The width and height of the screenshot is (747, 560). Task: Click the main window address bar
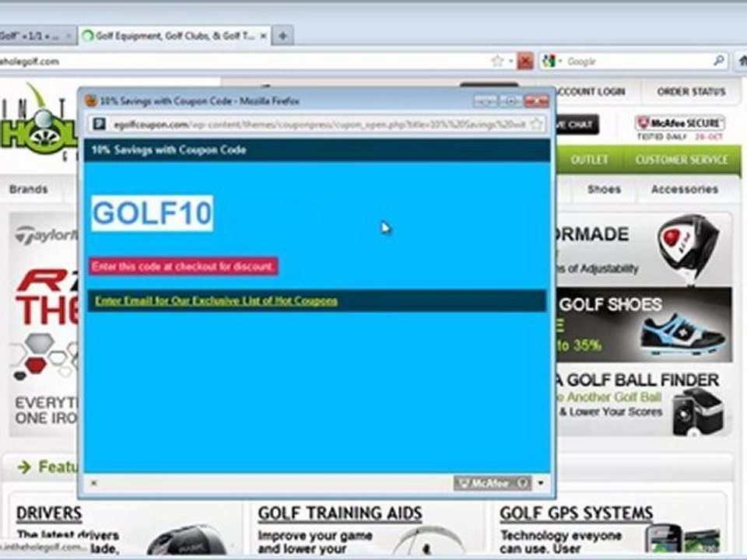(243, 61)
